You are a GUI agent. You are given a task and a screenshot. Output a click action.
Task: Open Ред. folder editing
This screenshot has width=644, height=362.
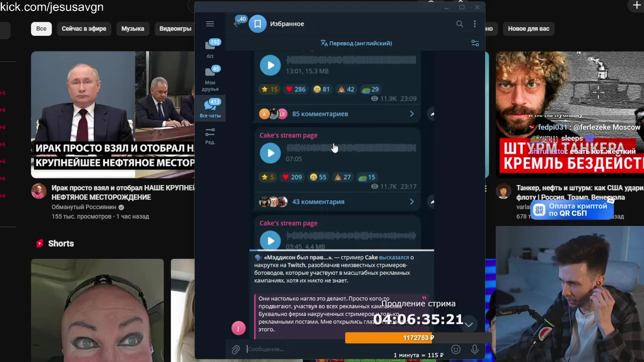[x=210, y=136]
